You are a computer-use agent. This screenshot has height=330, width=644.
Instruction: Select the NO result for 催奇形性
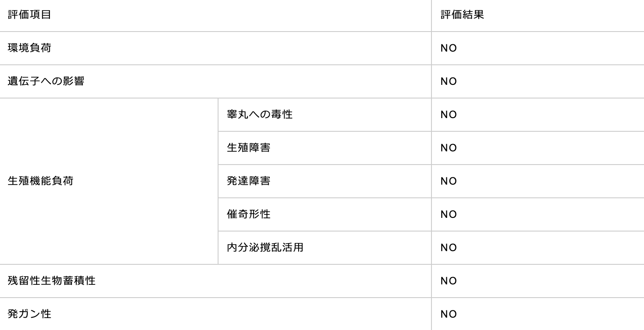(x=538, y=214)
